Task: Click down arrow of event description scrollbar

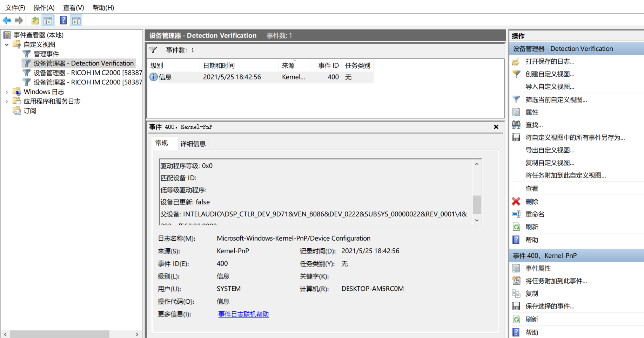Action: pos(477,220)
